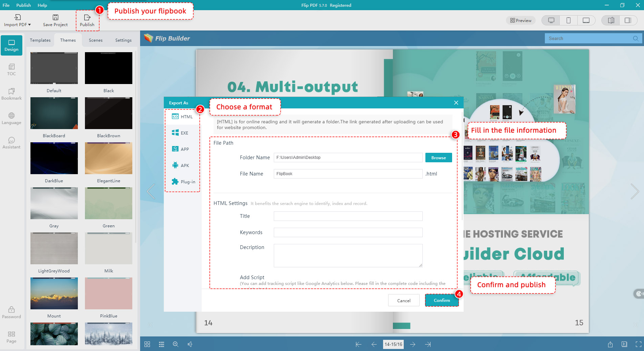644x351 pixels.
Task: Open the Language panel
Action: [x=12, y=119]
